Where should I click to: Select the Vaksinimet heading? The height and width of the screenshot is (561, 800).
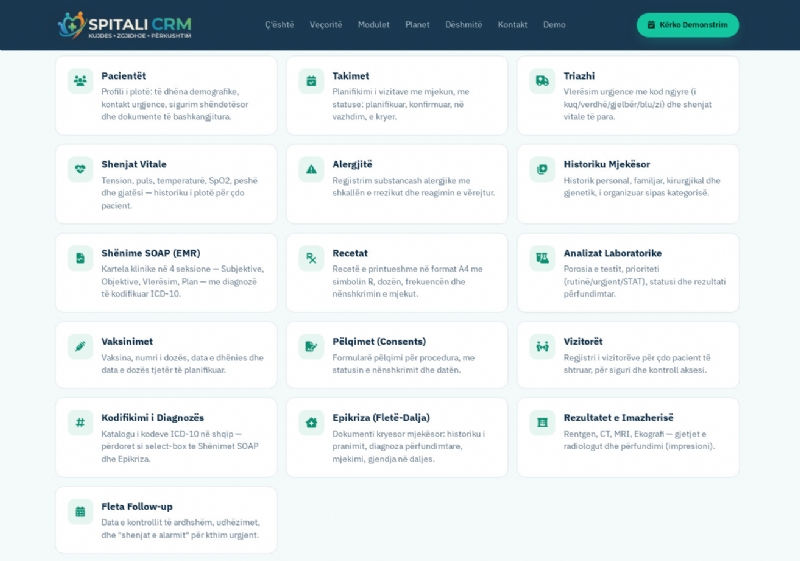(x=127, y=342)
